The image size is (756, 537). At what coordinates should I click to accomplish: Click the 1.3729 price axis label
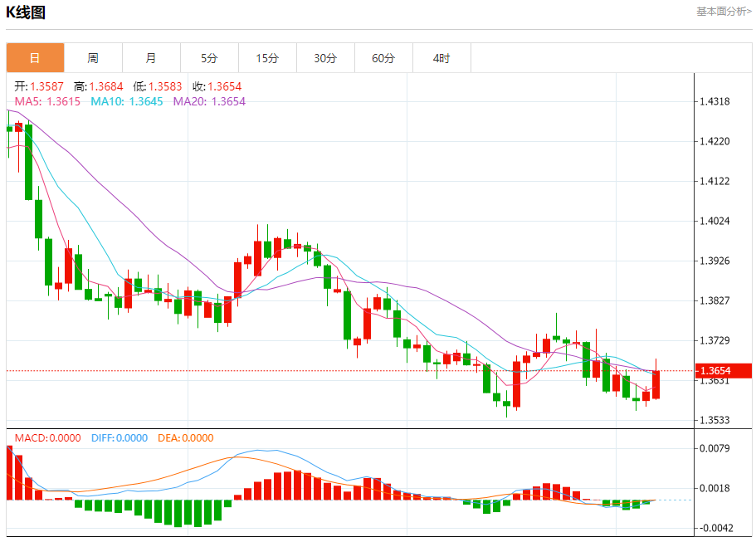click(715, 340)
